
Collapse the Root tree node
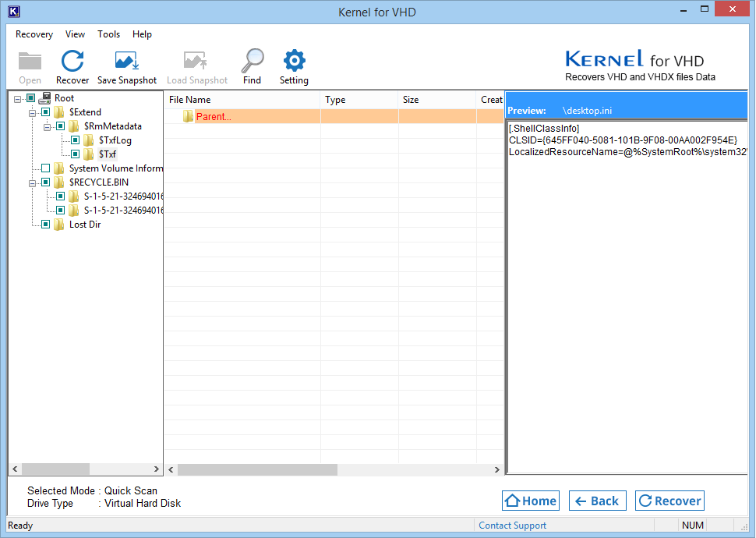click(x=17, y=99)
